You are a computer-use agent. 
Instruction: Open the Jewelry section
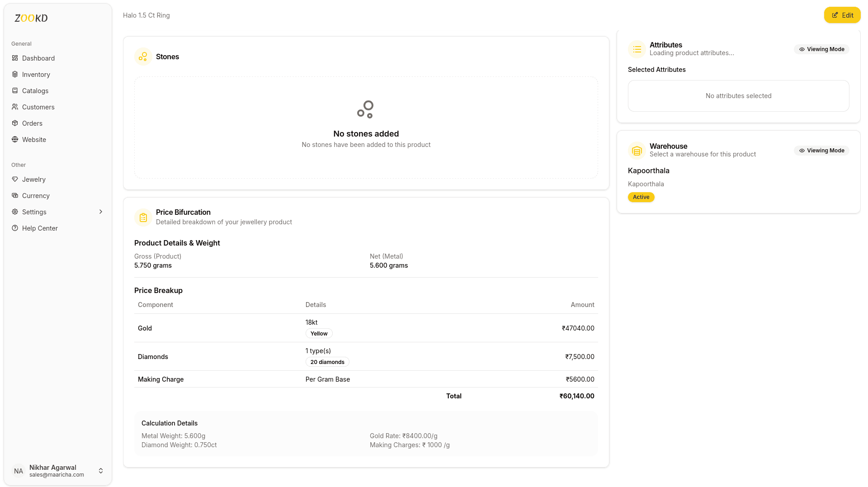(33, 179)
